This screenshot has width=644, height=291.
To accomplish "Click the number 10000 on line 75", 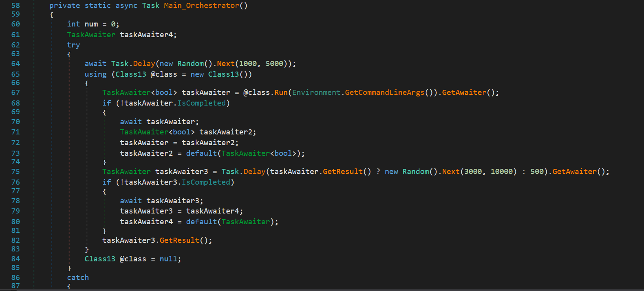I will (502, 172).
